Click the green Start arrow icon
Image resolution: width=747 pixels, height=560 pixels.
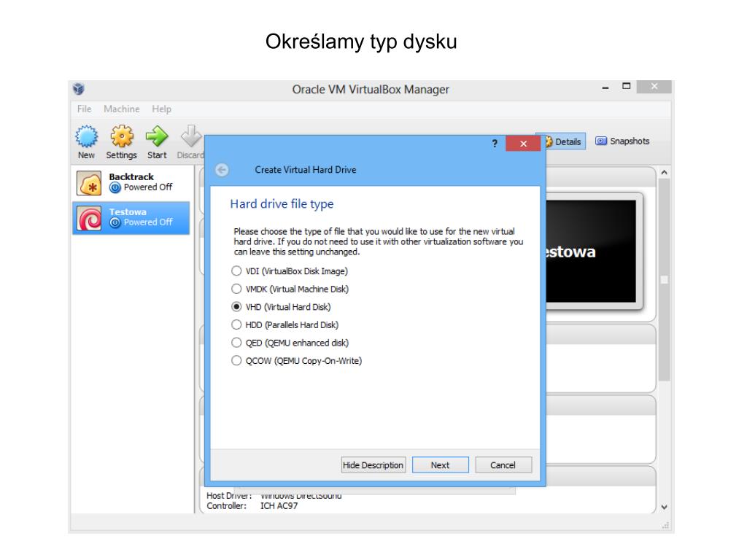[x=157, y=136]
